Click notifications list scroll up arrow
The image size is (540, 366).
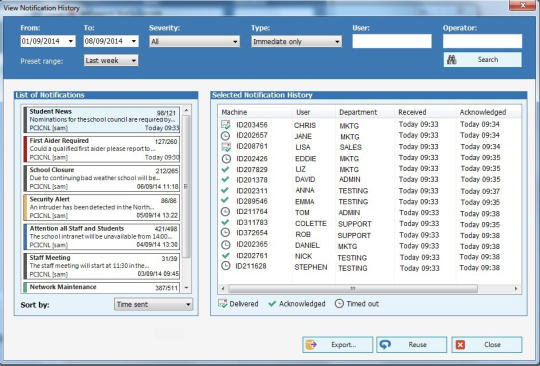(186, 110)
